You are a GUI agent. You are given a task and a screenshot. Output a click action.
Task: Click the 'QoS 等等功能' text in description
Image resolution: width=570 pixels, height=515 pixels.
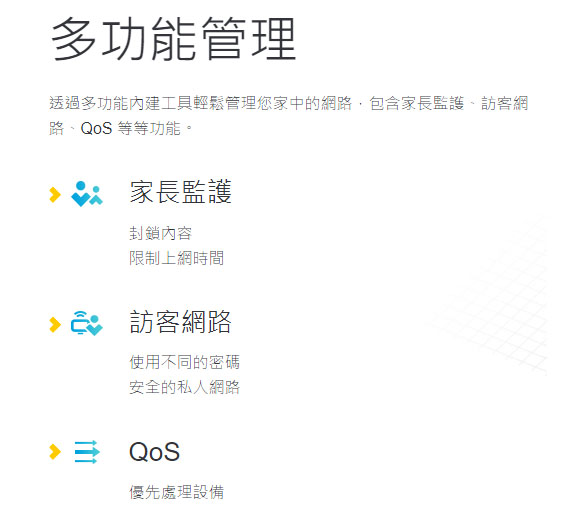point(131,128)
